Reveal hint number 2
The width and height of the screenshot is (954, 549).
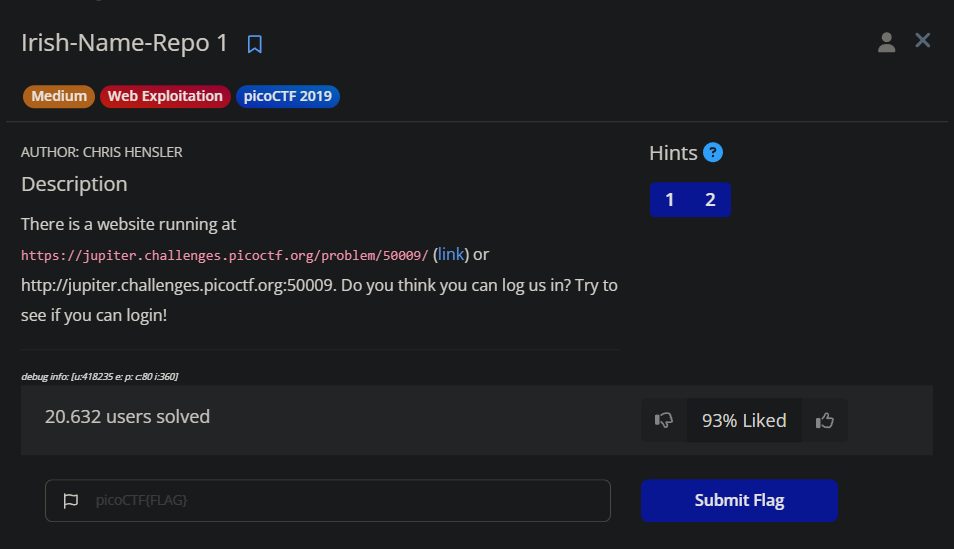710,200
